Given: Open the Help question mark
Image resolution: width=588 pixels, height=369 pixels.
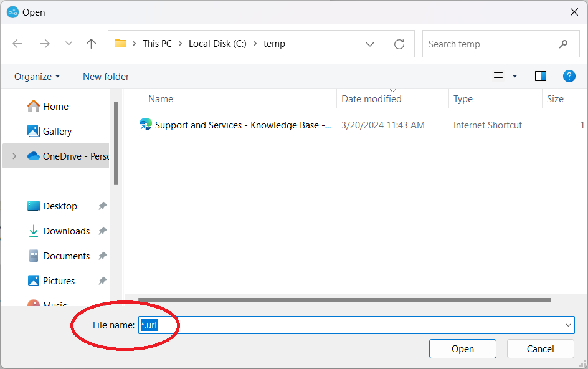Looking at the screenshot, I should [569, 76].
